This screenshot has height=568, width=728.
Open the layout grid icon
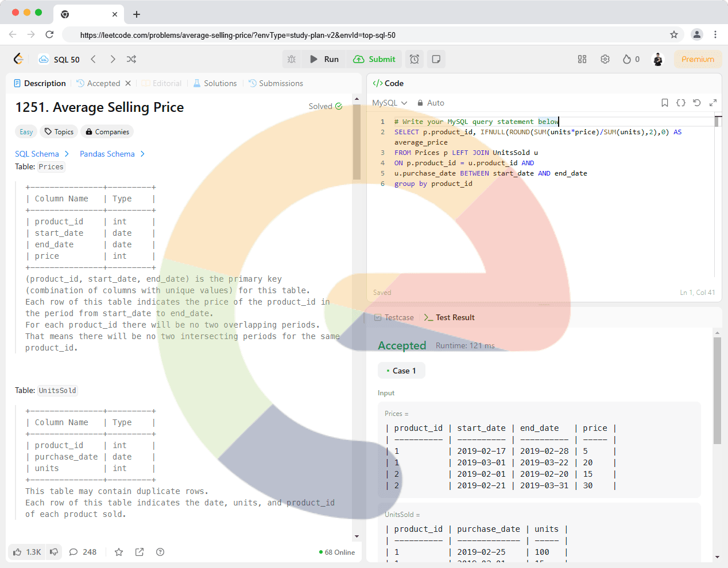tap(582, 59)
